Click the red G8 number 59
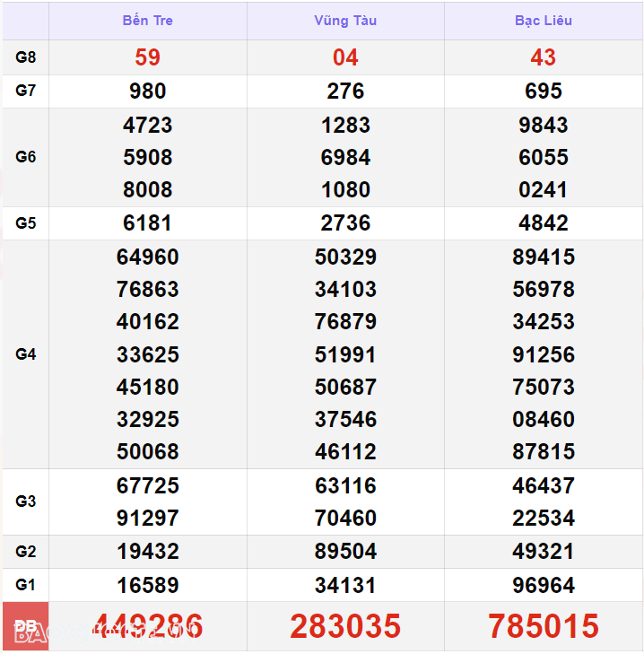This screenshot has height=654, width=644. tap(147, 57)
